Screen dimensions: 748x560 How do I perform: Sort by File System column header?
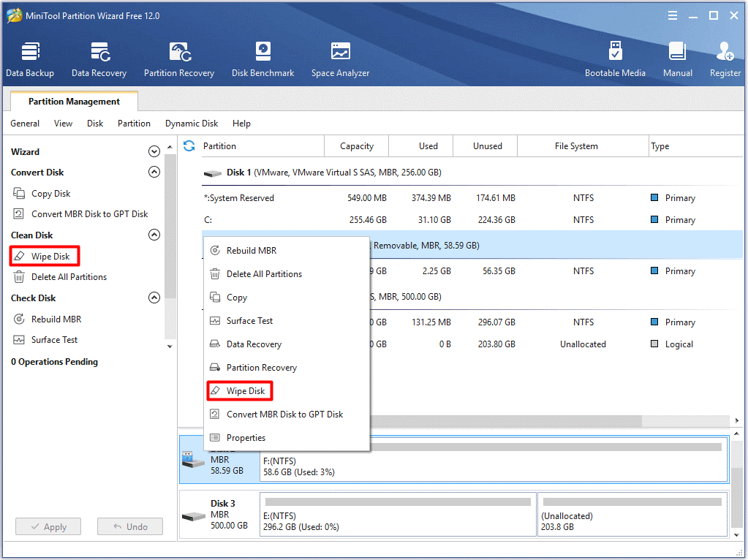pyautogui.click(x=583, y=146)
